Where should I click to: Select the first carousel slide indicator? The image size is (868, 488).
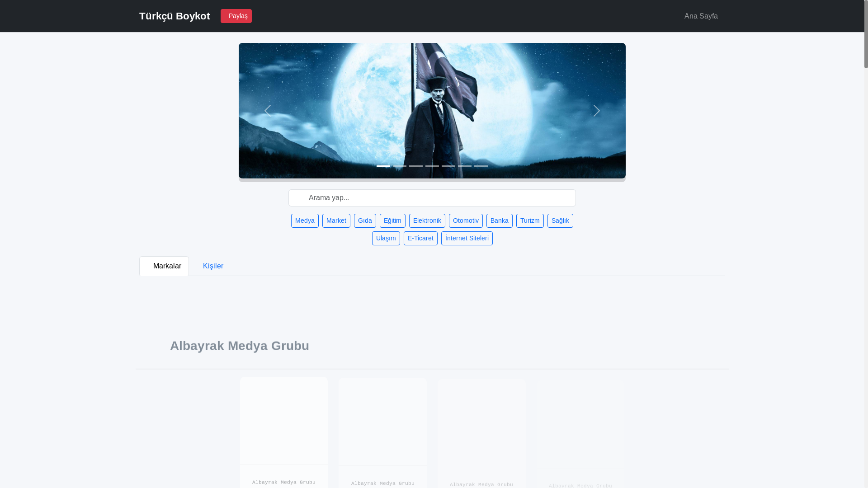383,166
